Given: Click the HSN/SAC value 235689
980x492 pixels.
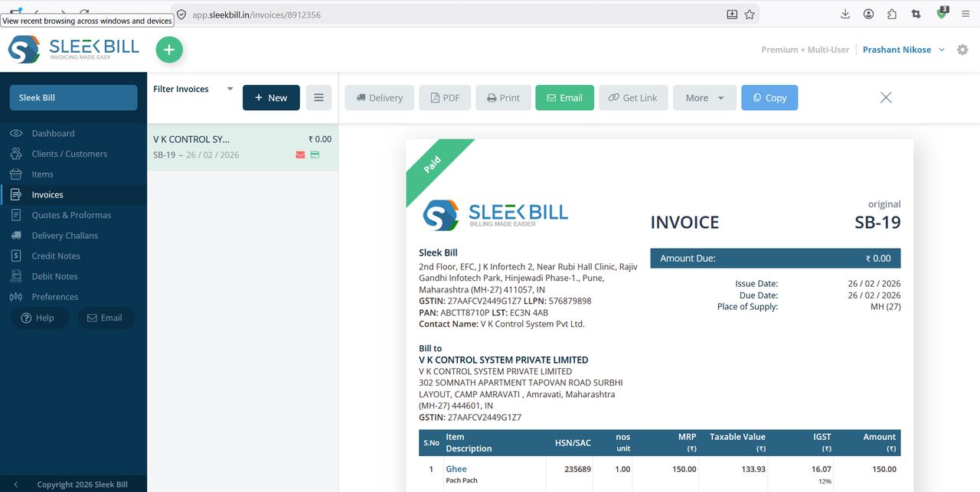Looking at the screenshot, I should (x=577, y=469).
